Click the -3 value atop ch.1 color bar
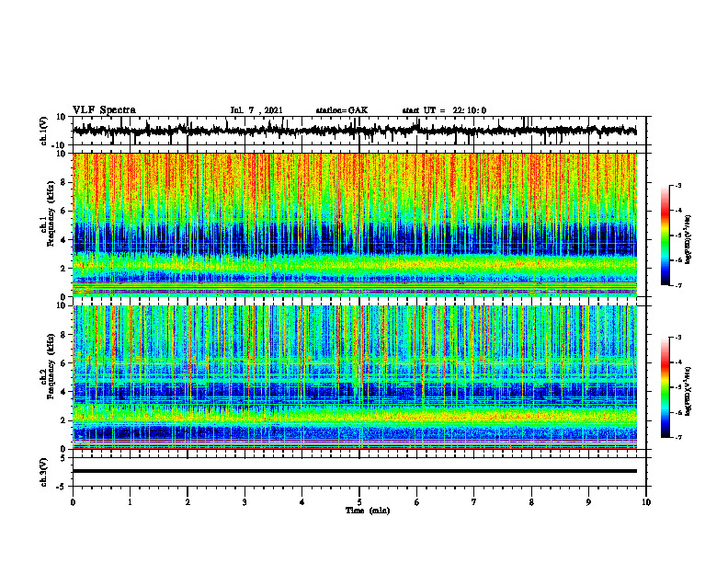728x563 pixels. pyautogui.click(x=678, y=185)
